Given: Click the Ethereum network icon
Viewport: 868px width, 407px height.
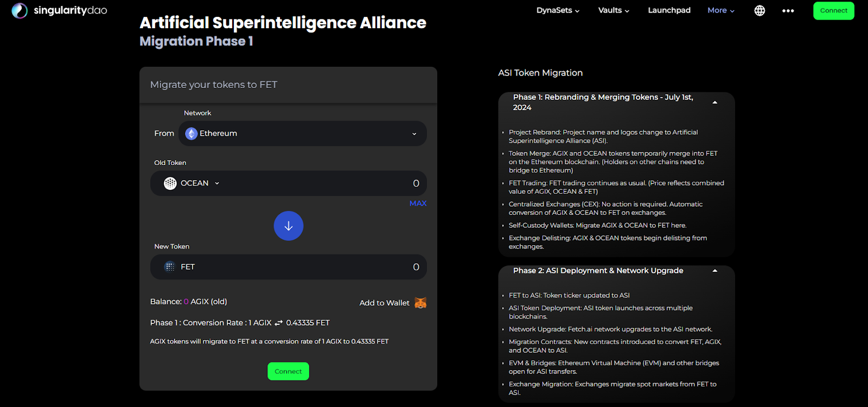Looking at the screenshot, I should pyautogui.click(x=191, y=133).
